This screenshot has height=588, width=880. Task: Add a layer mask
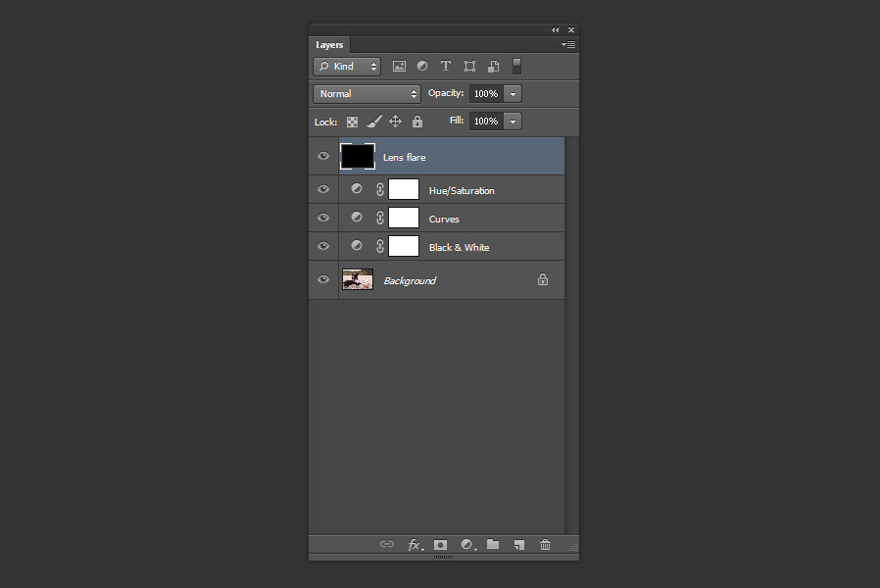440,544
